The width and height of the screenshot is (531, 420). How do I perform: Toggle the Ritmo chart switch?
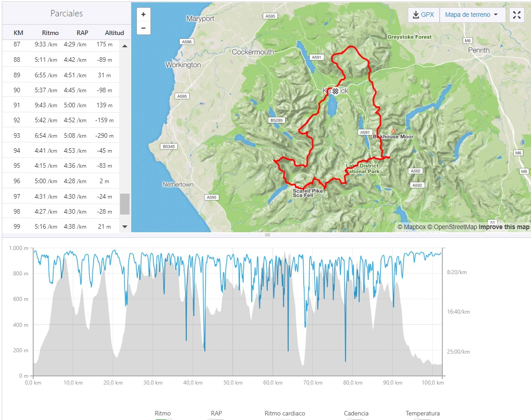tap(163, 419)
